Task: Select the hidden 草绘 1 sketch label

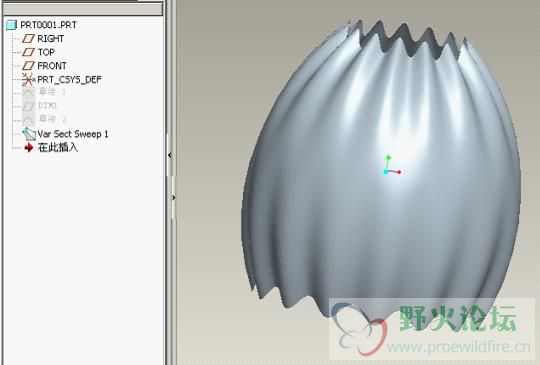Action: [x=52, y=92]
